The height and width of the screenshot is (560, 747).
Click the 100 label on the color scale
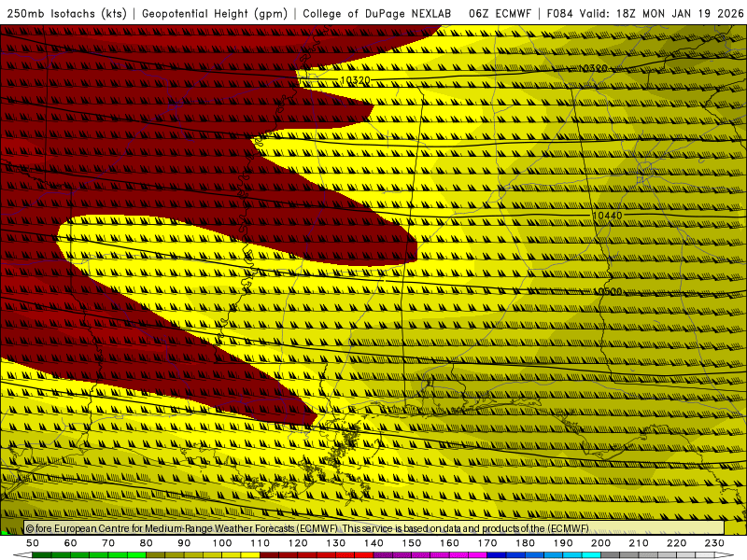pyautogui.click(x=222, y=543)
